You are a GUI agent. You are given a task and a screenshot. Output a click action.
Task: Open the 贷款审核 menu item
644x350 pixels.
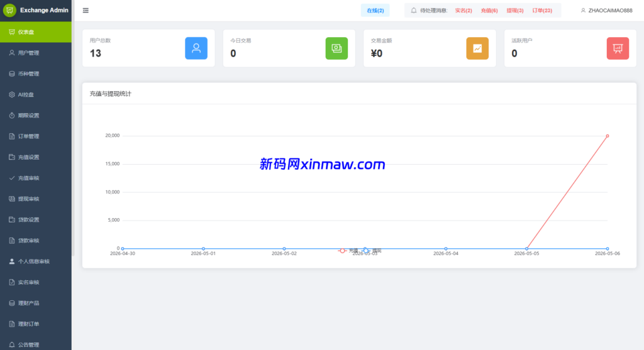tap(36, 241)
